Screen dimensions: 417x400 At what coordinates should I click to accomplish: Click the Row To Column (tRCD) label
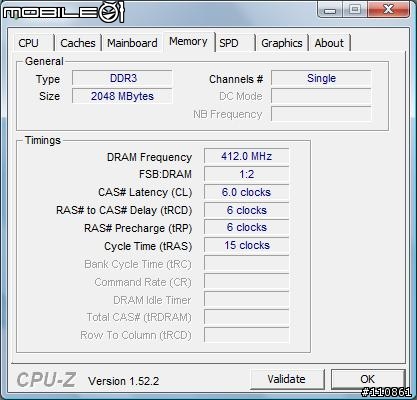(x=136, y=335)
